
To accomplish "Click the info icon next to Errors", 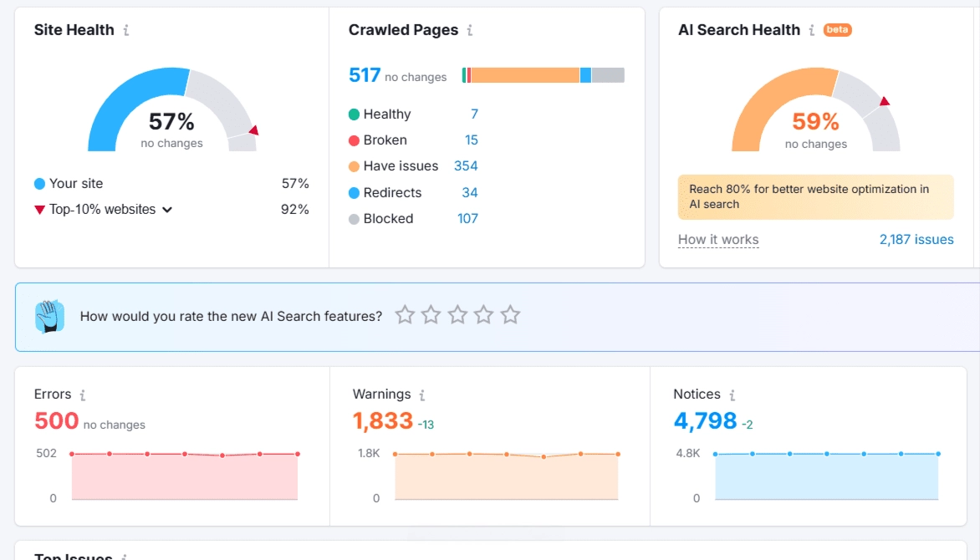I will click(83, 395).
